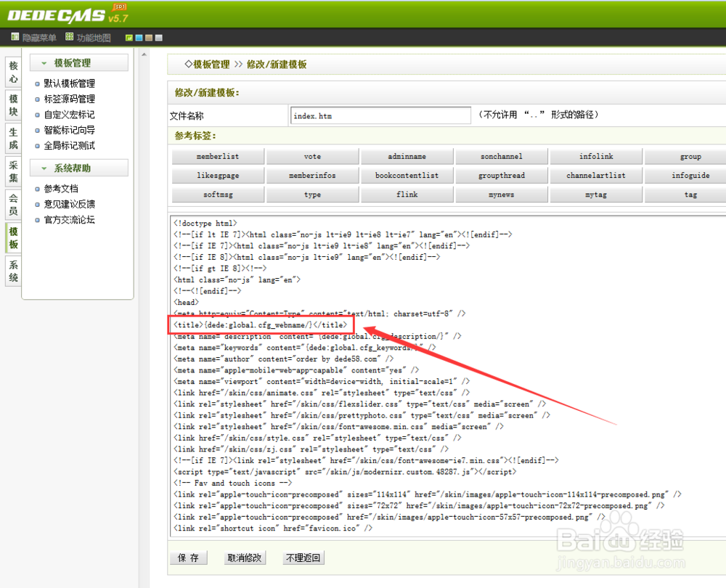
Task: Insert the bookcontentlist reference tag
Action: 407,176
